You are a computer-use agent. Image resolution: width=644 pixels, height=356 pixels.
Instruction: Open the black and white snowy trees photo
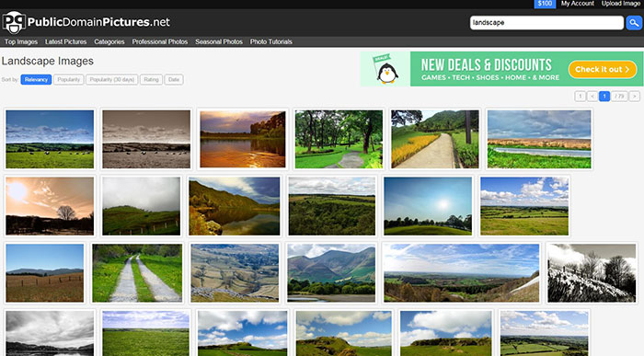point(592,273)
